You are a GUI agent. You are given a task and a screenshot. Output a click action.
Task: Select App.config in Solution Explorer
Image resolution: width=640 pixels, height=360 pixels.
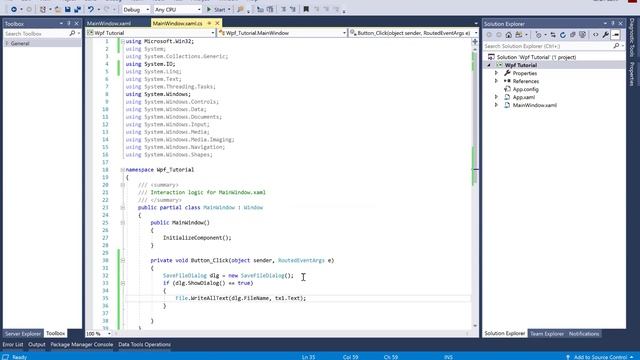click(525, 89)
